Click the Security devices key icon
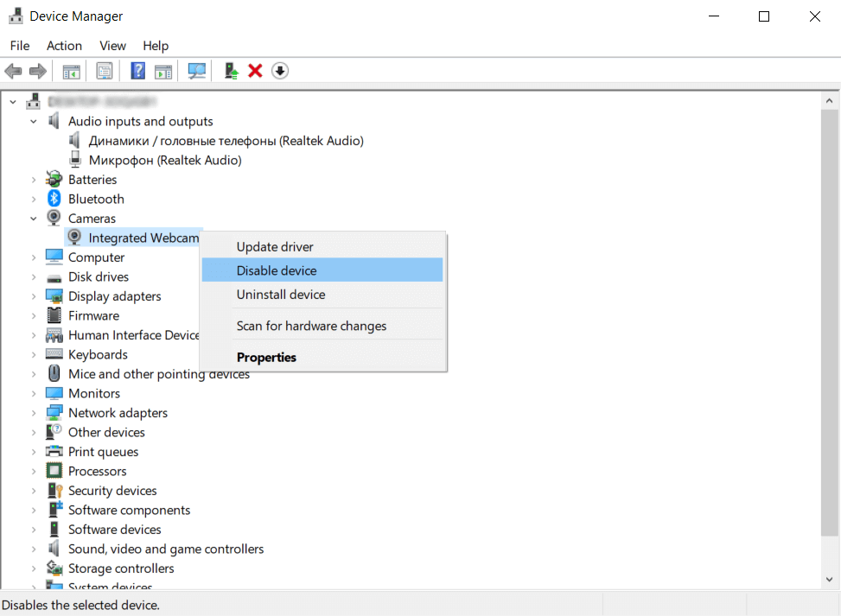Image resolution: width=841 pixels, height=616 pixels. 55,490
